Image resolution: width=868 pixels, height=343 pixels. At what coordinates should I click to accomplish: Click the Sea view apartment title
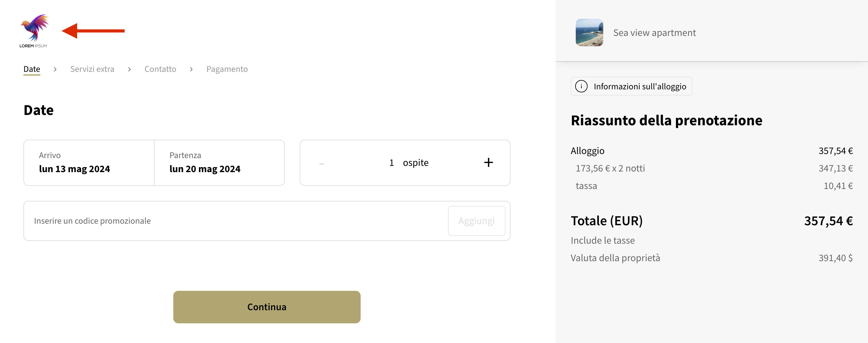click(655, 32)
